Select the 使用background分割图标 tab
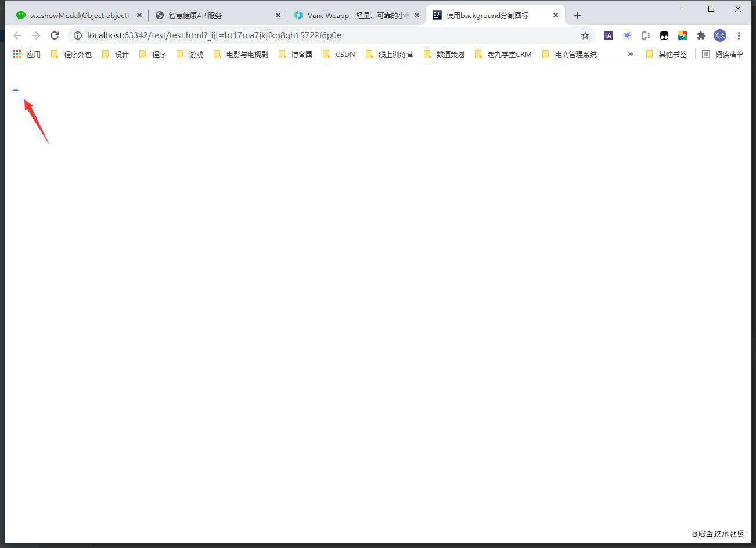Viewport: 756px width, 548px height. tap(495, 15)
